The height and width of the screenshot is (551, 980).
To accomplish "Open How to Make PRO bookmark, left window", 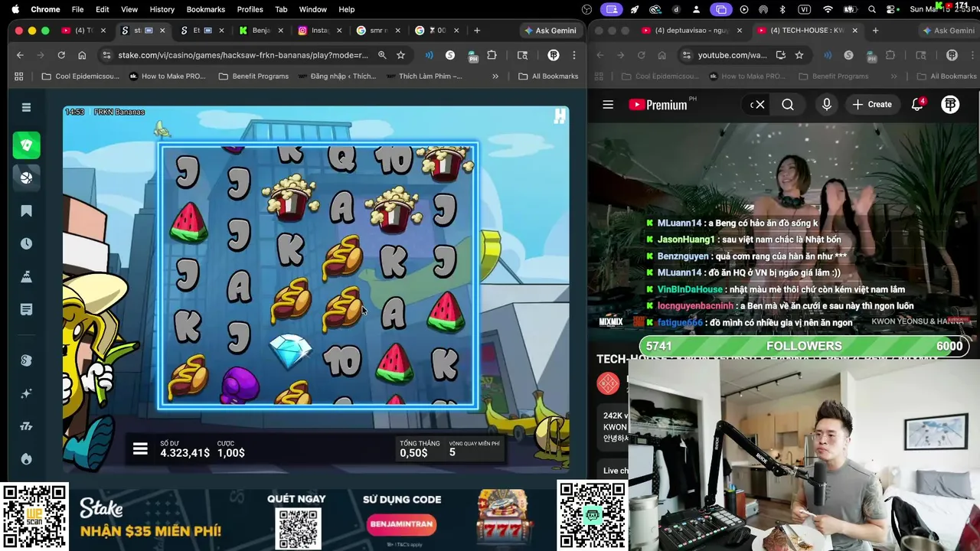I will 168,77.
